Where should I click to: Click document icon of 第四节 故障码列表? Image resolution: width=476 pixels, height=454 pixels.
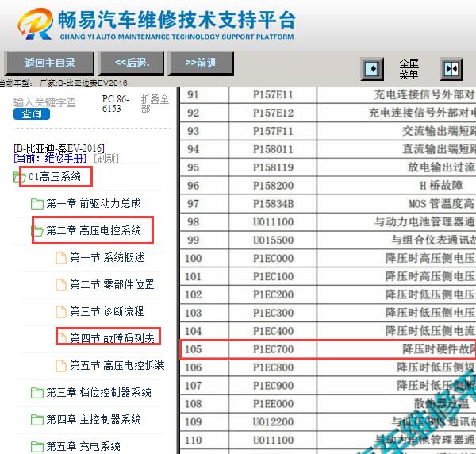[x=62, y=337]
